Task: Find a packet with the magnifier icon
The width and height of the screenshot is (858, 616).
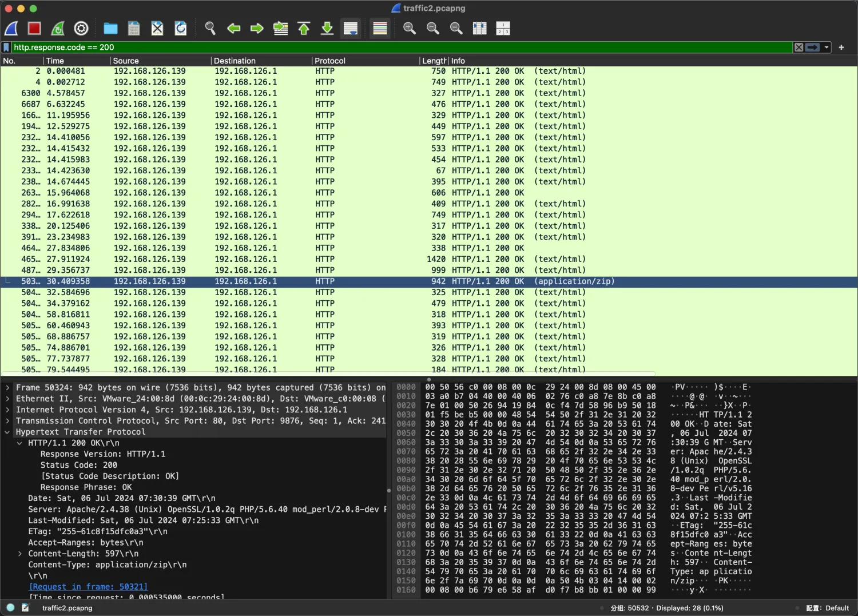Action: pyautogui.click(x=210, y=28)
